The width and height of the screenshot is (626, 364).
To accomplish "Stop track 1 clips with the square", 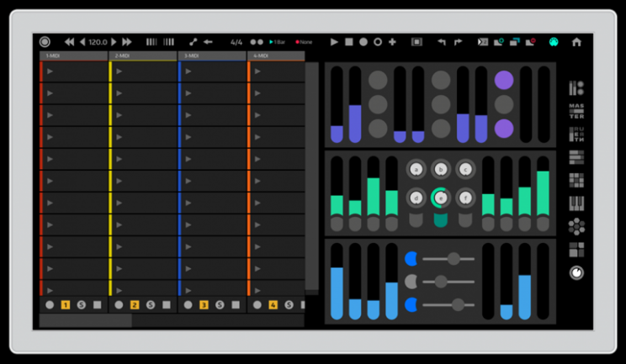I will point(98,305).
